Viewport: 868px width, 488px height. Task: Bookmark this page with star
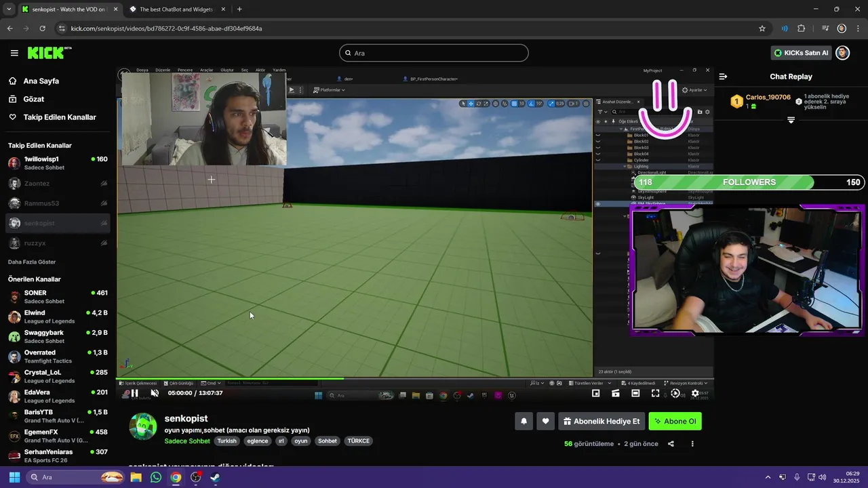tap(762, 28)
